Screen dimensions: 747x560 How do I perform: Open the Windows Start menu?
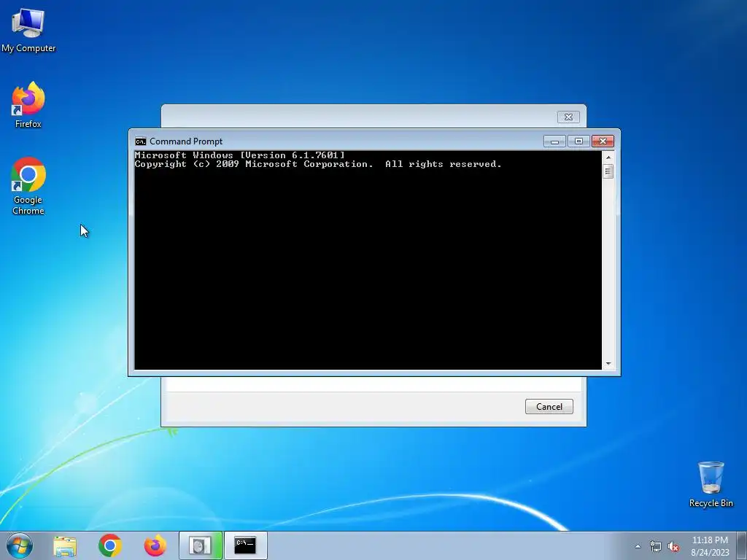click(20, 545)
